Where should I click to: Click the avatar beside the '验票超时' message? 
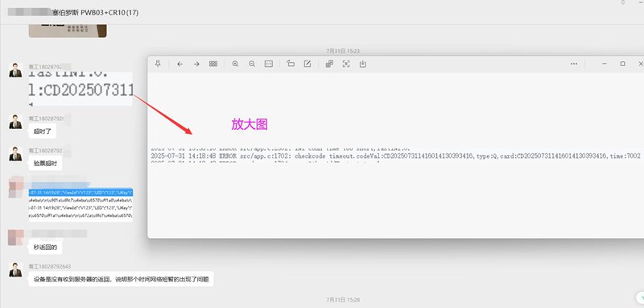coord(15,153)
